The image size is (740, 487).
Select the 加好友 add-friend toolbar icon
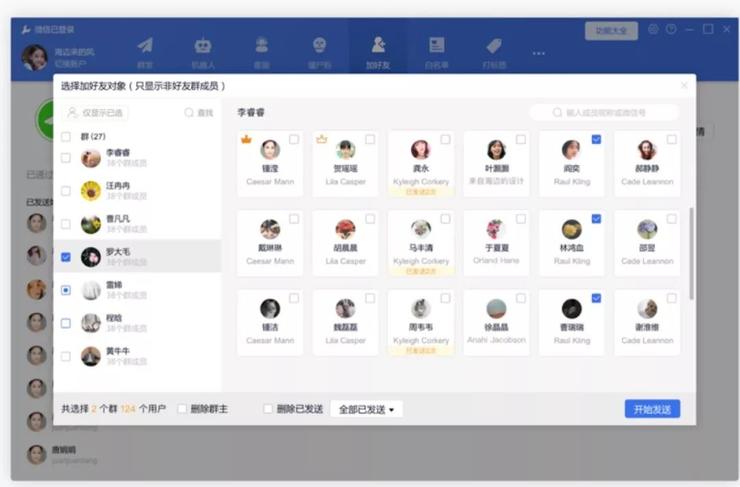(378, 45)
